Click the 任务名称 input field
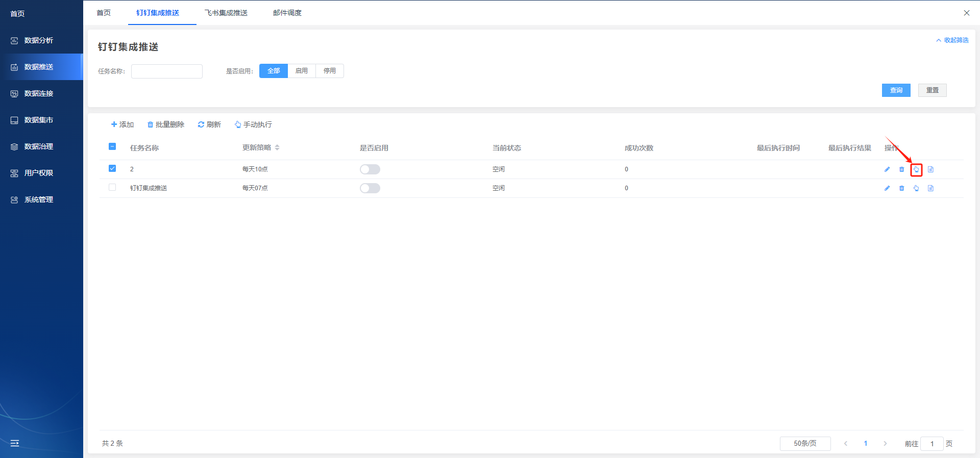980x458 pixels. click(167, 71)
